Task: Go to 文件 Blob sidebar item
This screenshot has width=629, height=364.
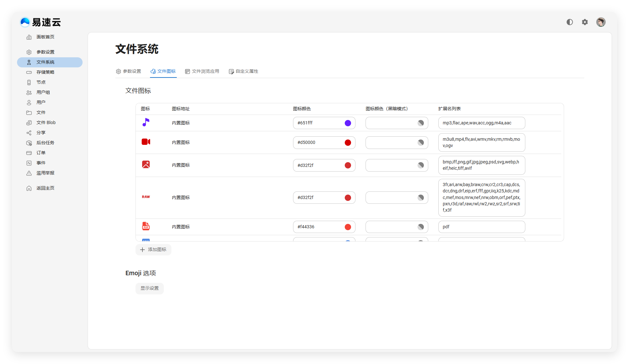Action: 46,122
